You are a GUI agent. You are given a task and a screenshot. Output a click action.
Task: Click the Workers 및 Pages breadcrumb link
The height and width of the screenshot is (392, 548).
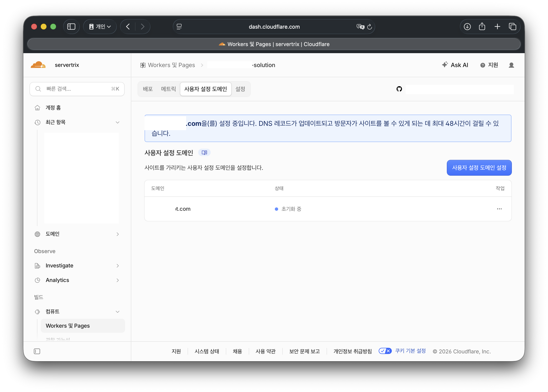(171, 65)
